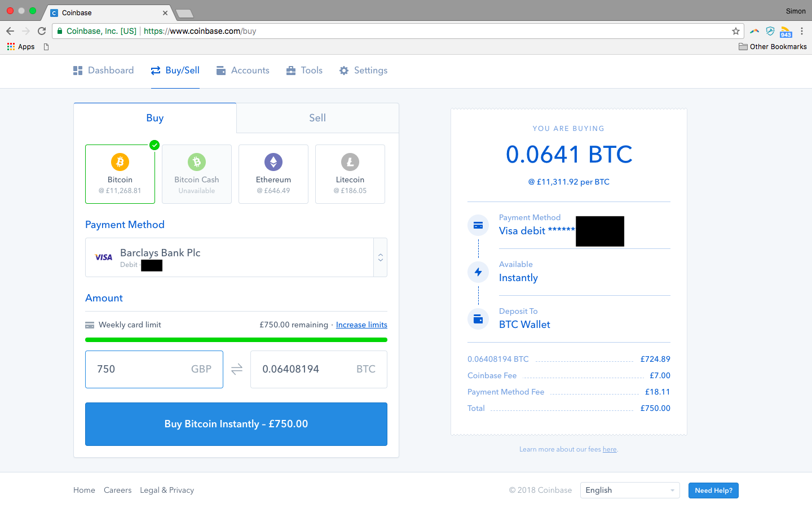Select the Bitcoin currency card
The width and height of the screenshot is (812, 508).
click(x=120, y=174)
